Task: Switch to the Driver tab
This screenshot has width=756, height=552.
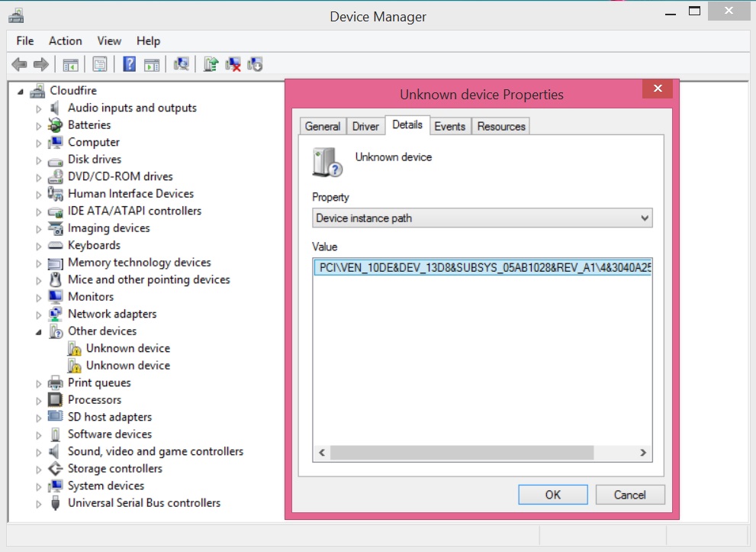Action: point(365,127)
